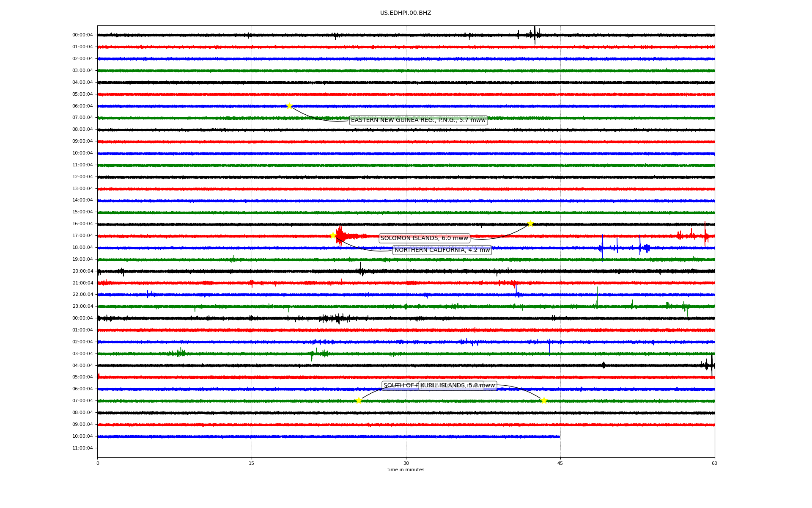Click the 60 tick on the x-axis
The image size is (812, 508).
click(x=714, y=463)
